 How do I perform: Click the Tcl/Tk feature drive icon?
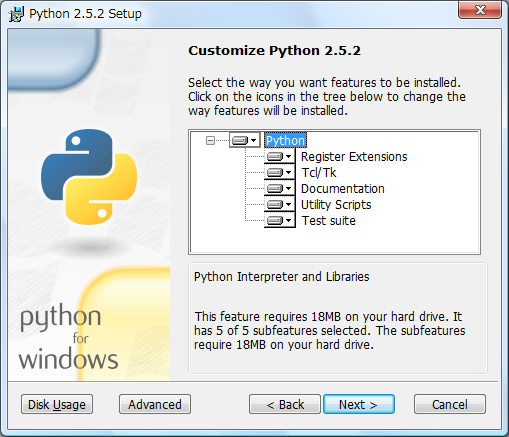click(275, 172)
